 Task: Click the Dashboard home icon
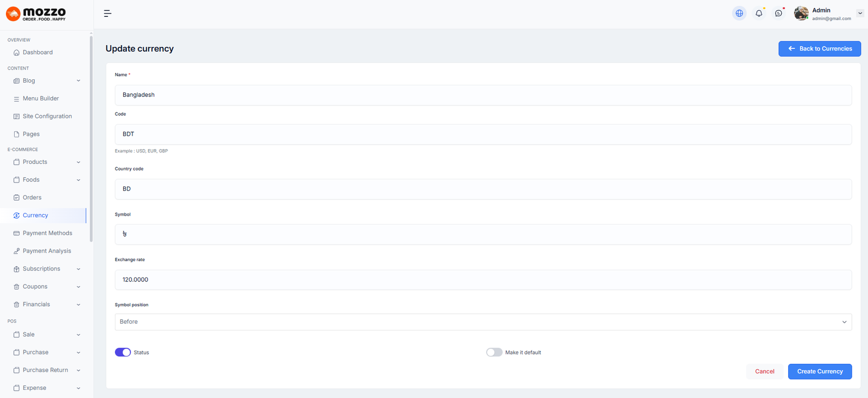click(x=16, y=53)
